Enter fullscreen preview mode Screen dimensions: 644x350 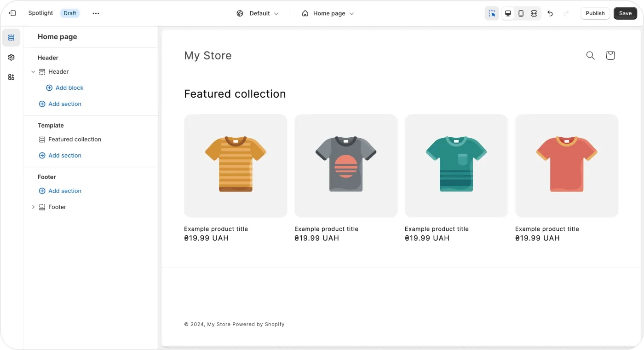[x=534, y=13]
